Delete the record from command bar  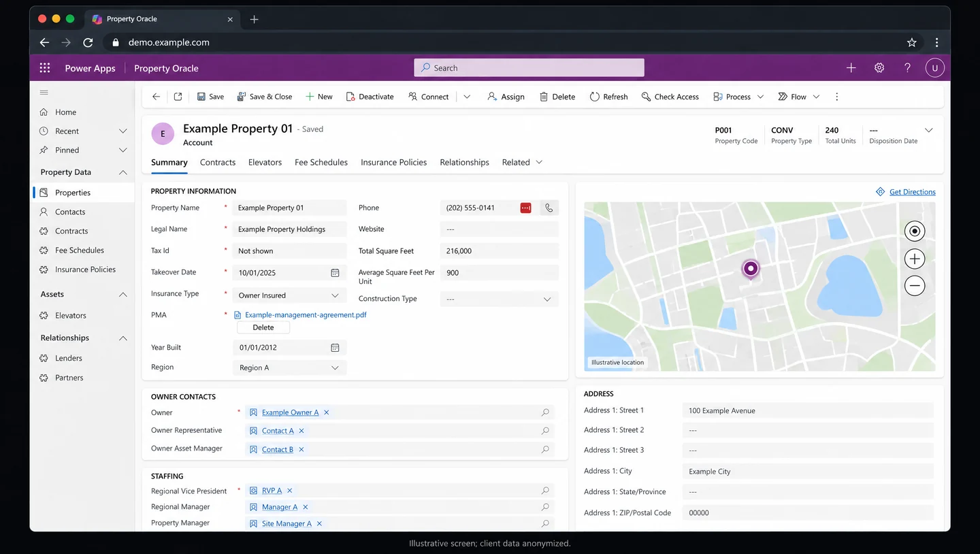tap(557, 97)
